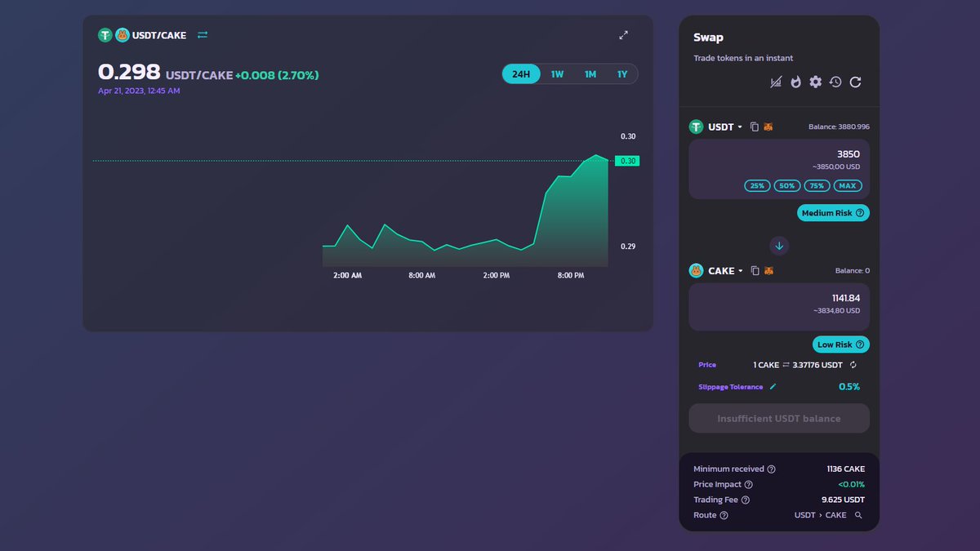
Task: Open the Low Risk badge
Action: [x=841, y=344]
